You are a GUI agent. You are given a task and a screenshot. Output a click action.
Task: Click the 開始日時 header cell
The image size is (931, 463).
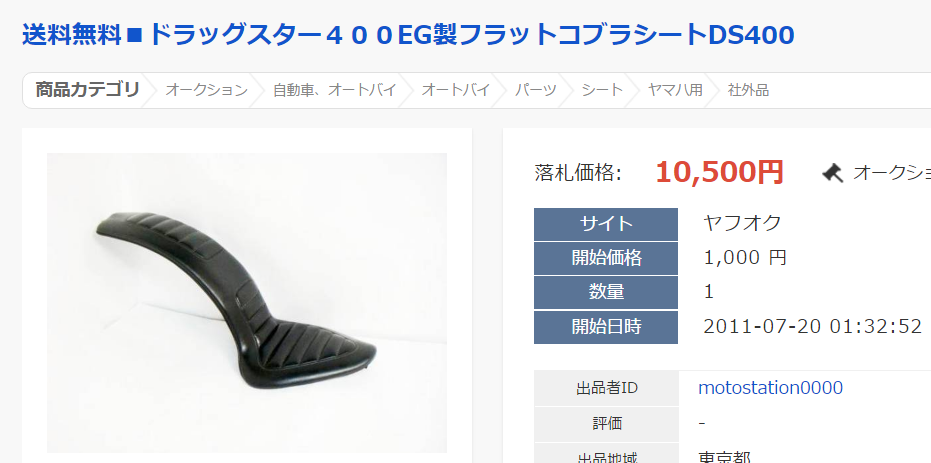coord(606,327)
